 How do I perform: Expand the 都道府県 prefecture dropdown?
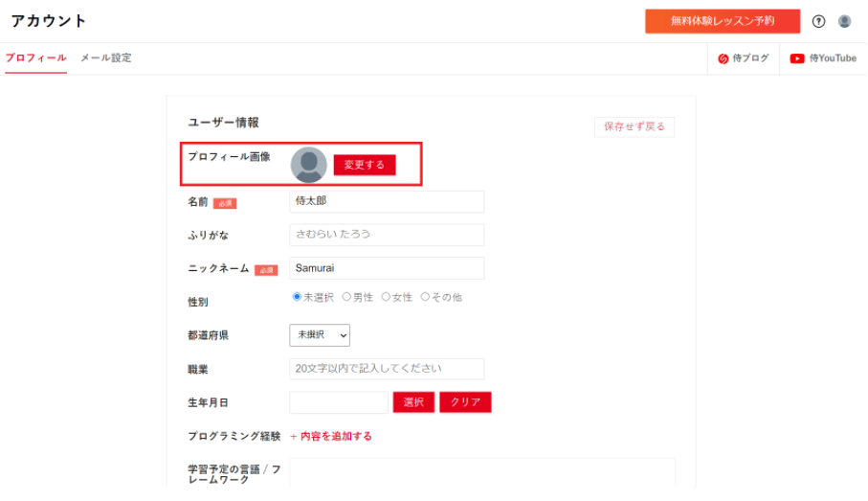320,335
